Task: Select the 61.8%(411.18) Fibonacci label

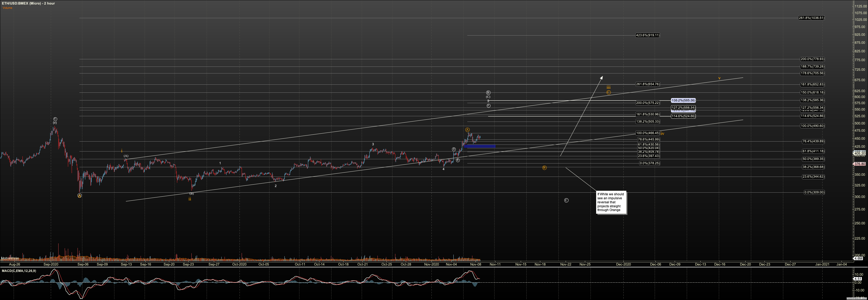Action: tap(813, 151)
